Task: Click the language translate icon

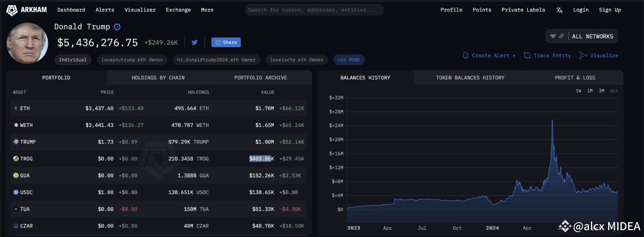Action: (x=559, y=10)
